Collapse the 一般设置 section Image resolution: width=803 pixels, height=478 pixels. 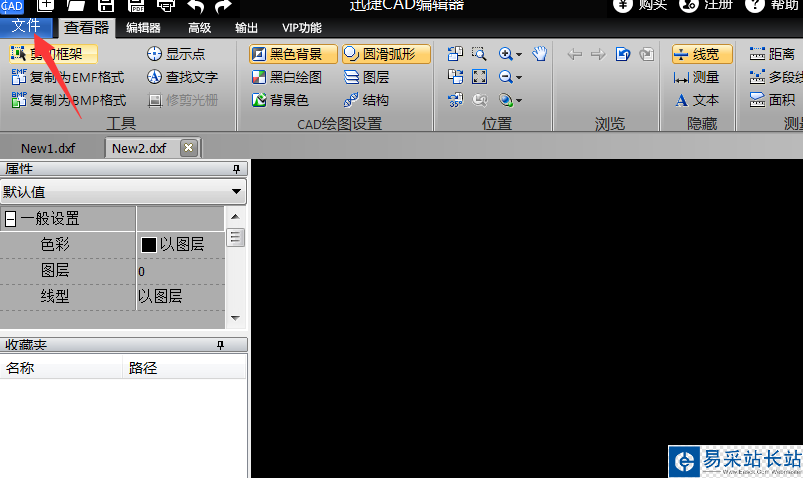[x=10, y=219]
